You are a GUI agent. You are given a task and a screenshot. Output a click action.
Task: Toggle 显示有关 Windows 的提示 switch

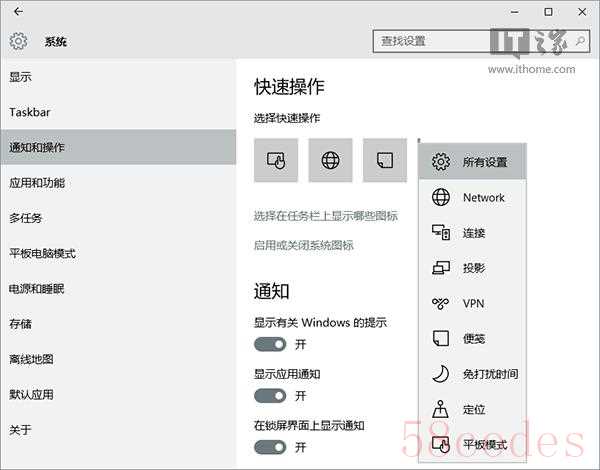tap(270, 344)
